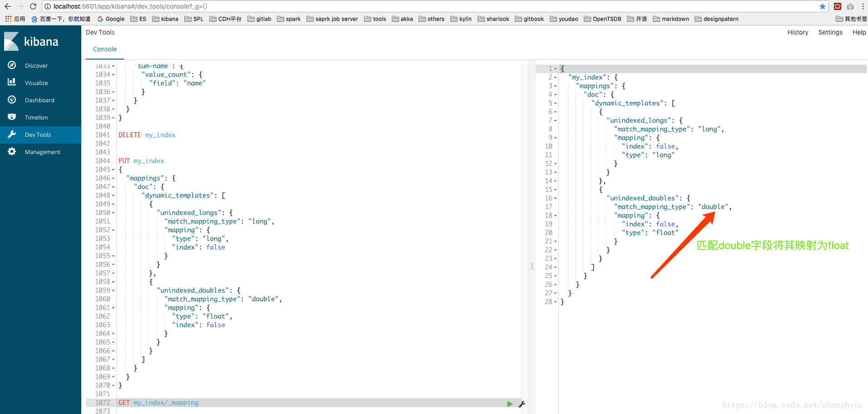Screen dimensions: 868x414
Task: Open the youdao bookmarks folder
Action: 564,19
